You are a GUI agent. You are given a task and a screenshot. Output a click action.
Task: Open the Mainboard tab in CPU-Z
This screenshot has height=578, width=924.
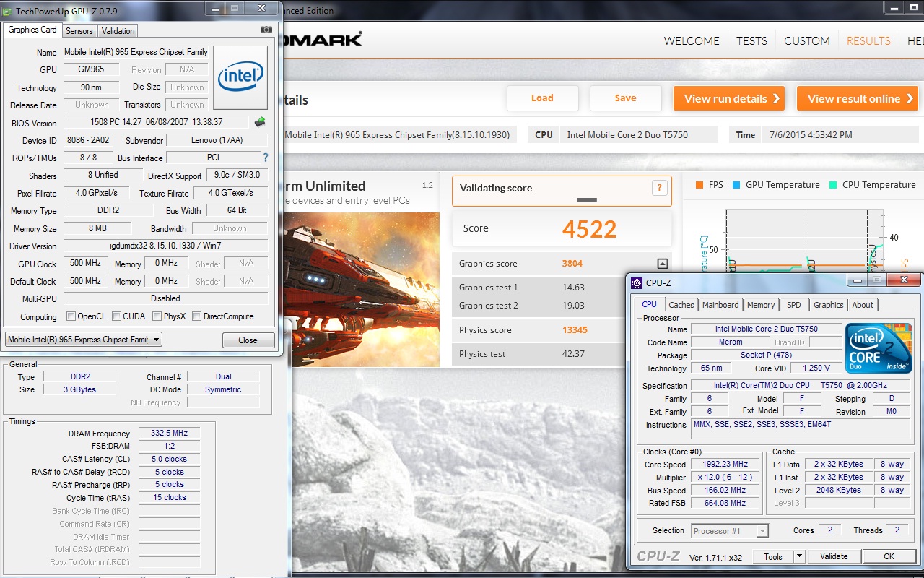720,305
